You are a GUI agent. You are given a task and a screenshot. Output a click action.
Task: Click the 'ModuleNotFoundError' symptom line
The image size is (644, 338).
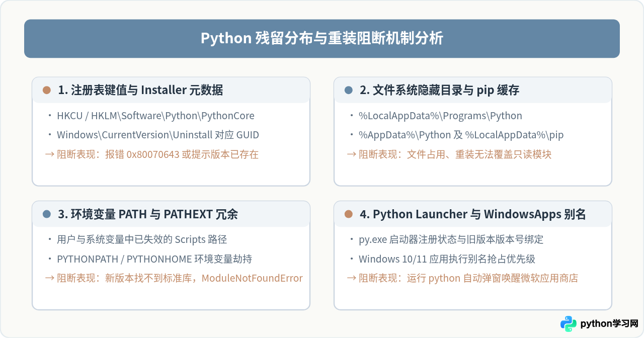click(174, 278)
